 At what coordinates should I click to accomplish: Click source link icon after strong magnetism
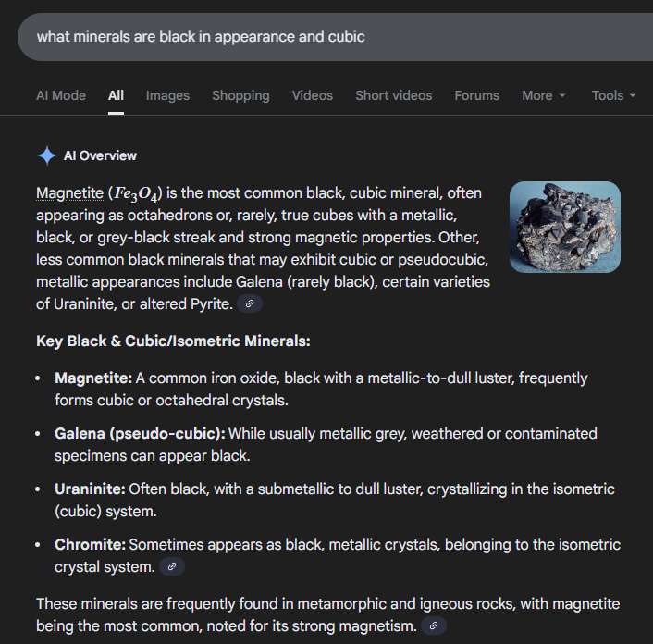(434, 626)
